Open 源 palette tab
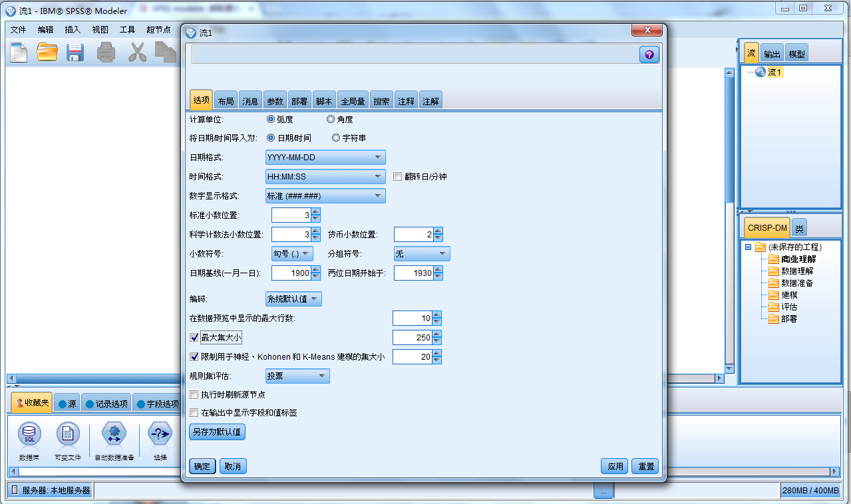 pyautogui.click(x=67, y=404)
